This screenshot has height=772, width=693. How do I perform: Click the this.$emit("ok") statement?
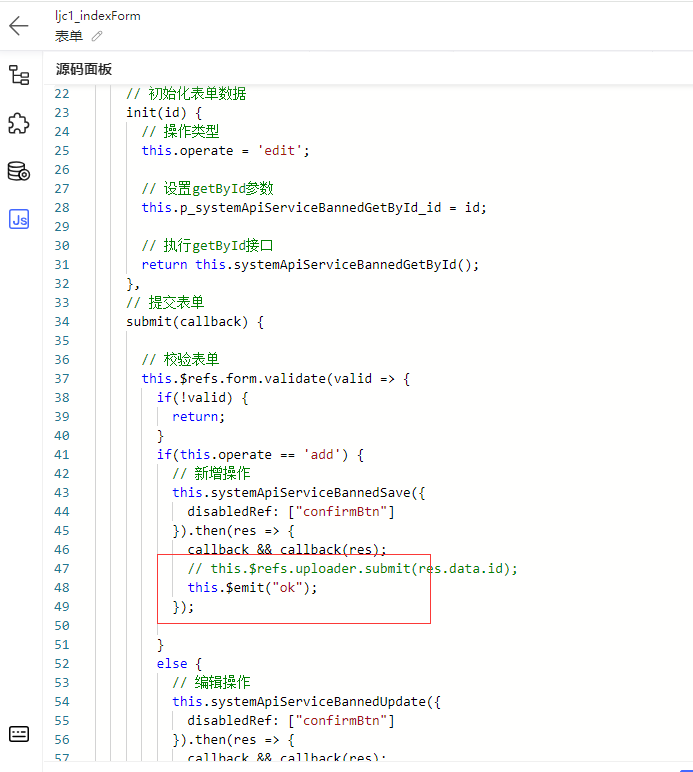[x=252, y=588]
